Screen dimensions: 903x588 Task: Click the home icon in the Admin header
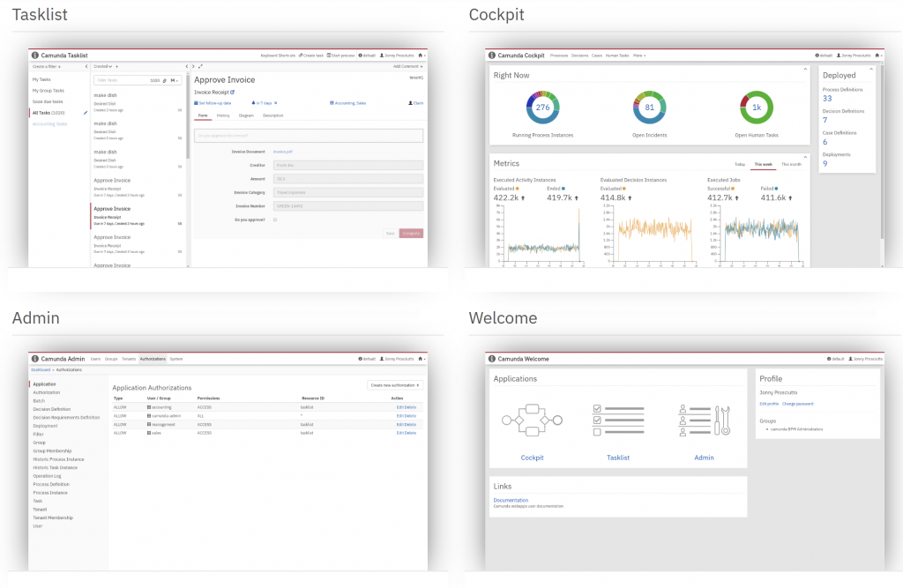point(420,359)
